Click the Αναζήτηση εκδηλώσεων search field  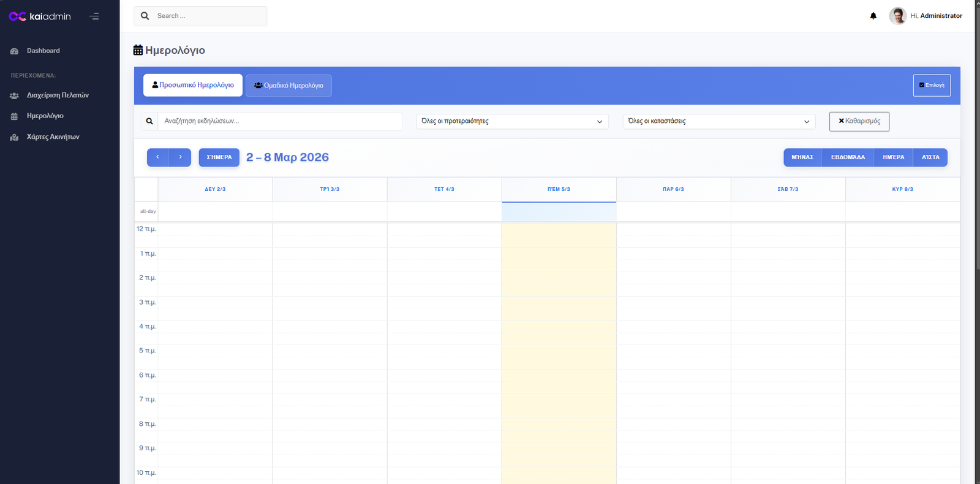tap(279, 121)
